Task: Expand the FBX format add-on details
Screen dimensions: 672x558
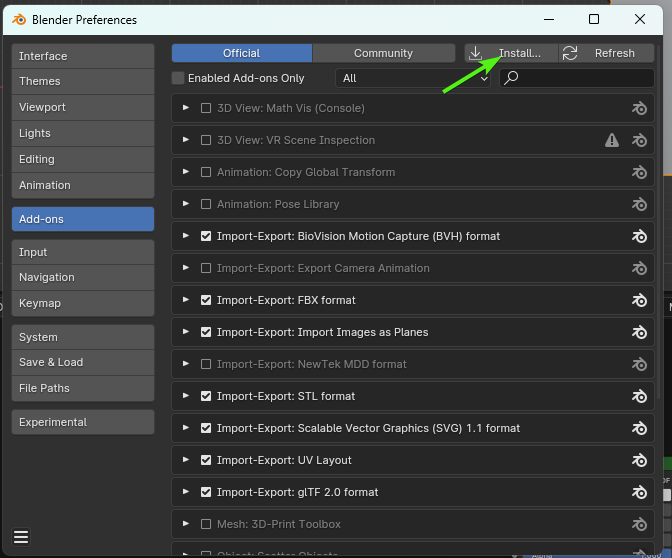Action: [x=186, y=300]
